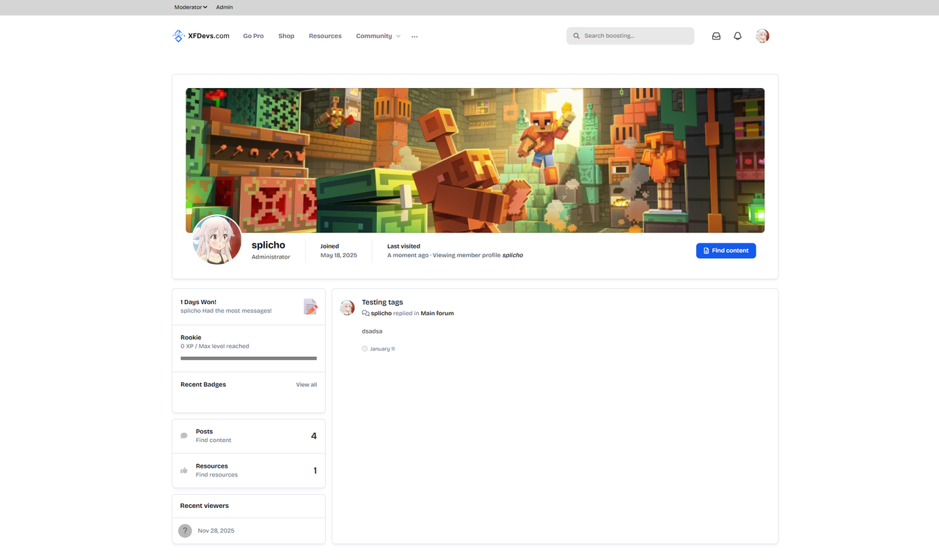
Task: Click the Resources thumbs-up icon
Action: tap(184, 471)
